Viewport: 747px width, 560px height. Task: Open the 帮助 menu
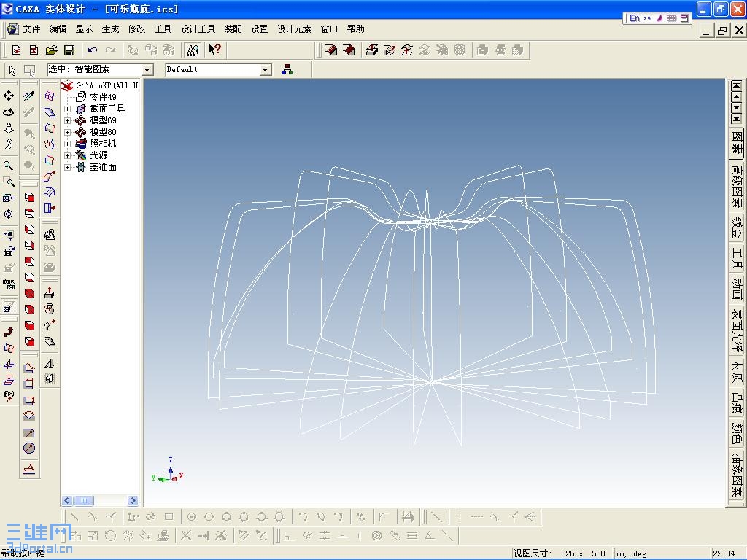355,29
